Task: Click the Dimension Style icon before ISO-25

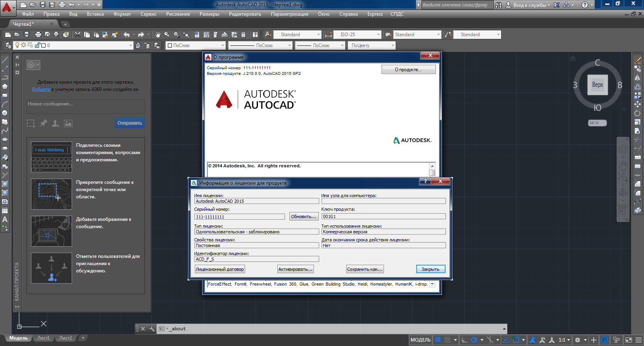Action: point(328,35)
